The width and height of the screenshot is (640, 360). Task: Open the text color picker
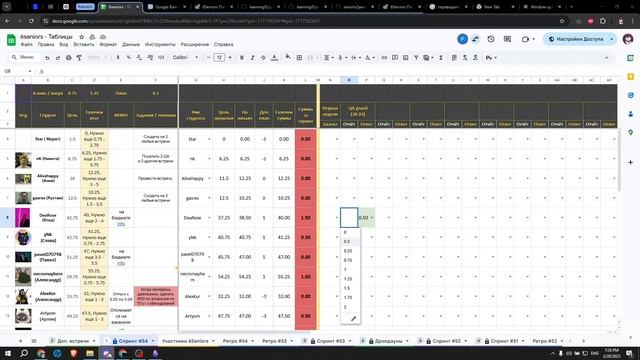point(274,58)
